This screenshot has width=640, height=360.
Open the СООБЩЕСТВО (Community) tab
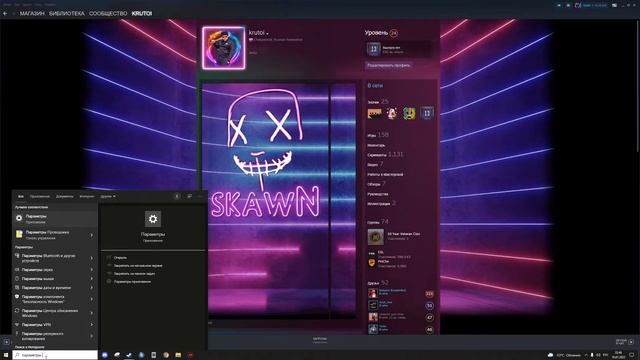click(x=108, y=13)
